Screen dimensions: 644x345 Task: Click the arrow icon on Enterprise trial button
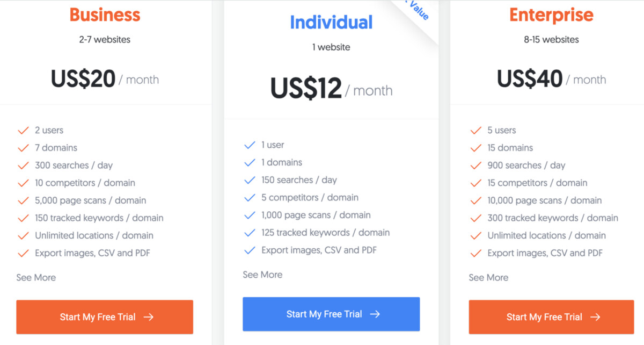(x=595, y=317)
